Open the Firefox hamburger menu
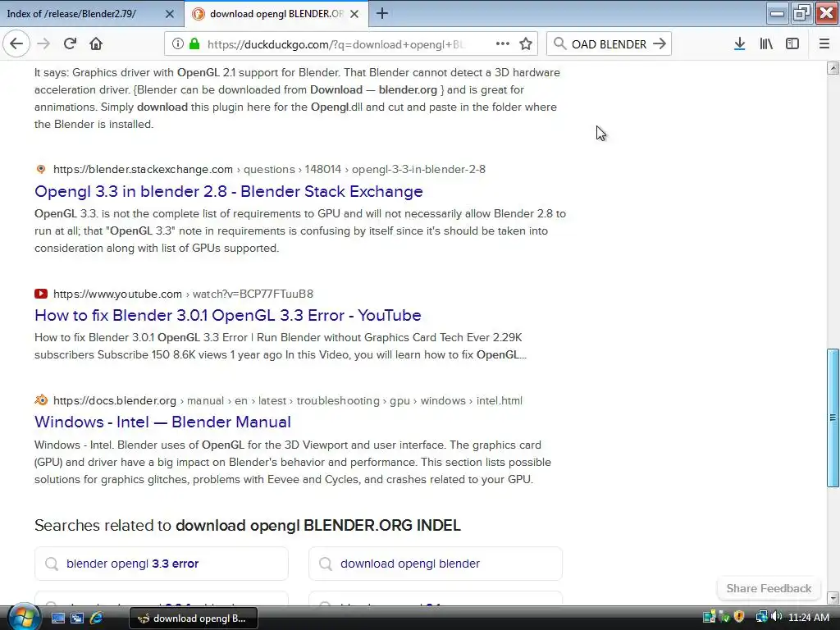This screenshot has height=630, width=840. [x=824, y=44]
